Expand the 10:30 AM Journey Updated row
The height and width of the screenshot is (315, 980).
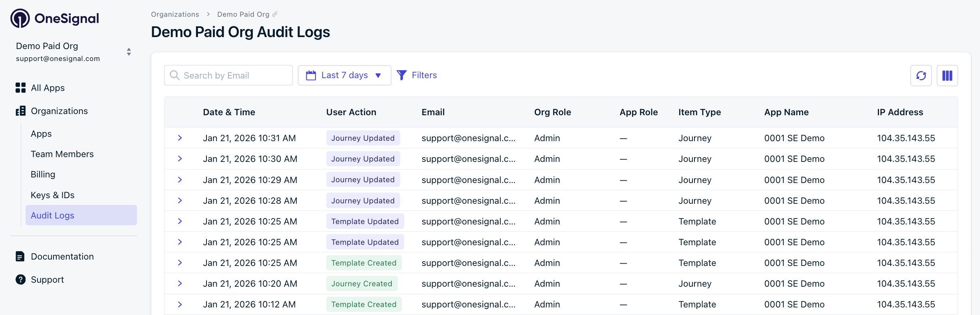click(x=180, y=159)
